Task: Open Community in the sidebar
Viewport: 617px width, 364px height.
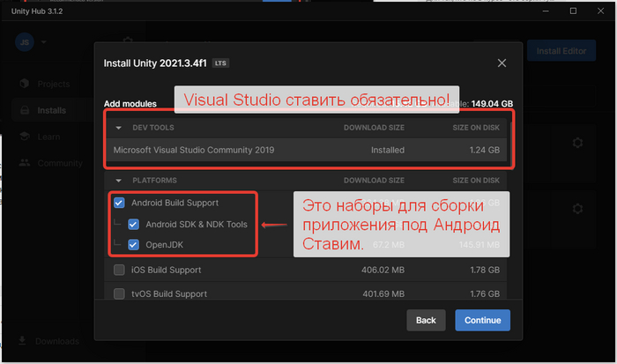Action: tap(60, 163)
